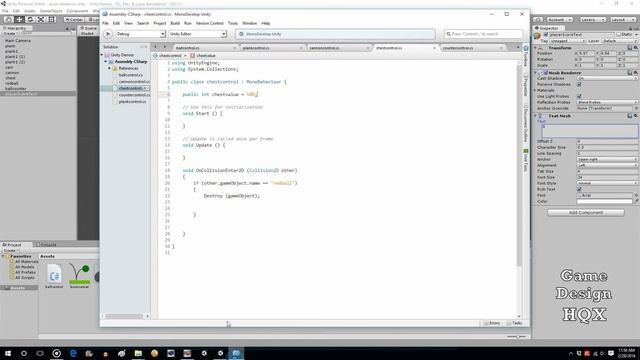The width and height of the screenshot is (640, 360).
Task: Click the Unity cloud services icon
Action: [538, 19]
